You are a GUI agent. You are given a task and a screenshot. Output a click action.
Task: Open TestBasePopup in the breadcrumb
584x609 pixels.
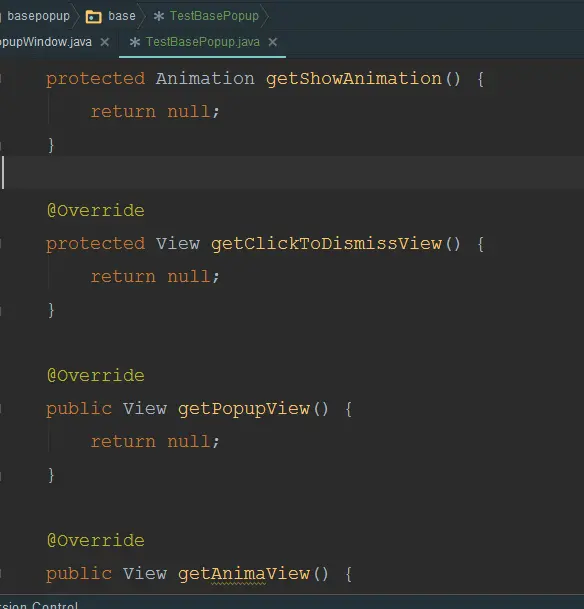coord(214,16)
